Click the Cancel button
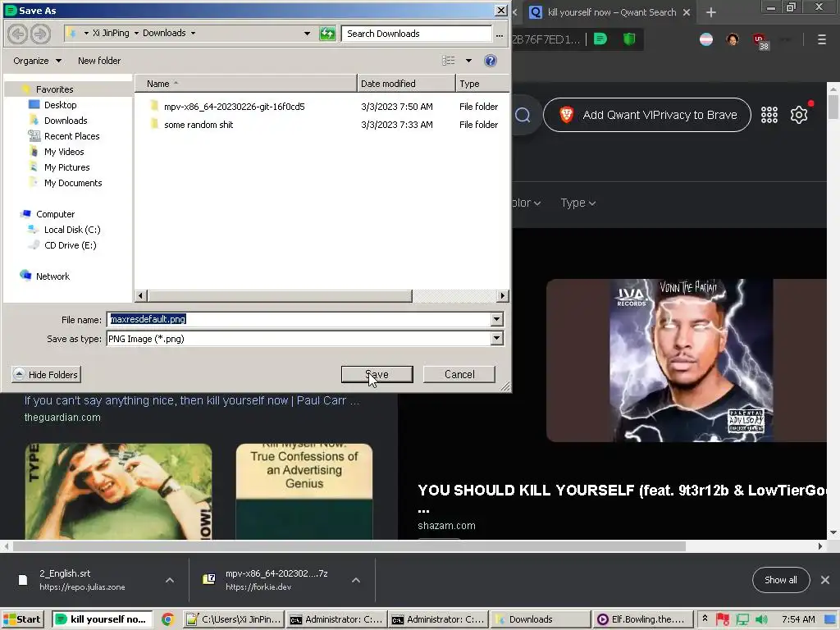The image size is (840, 630). click(x=459, y=374)
